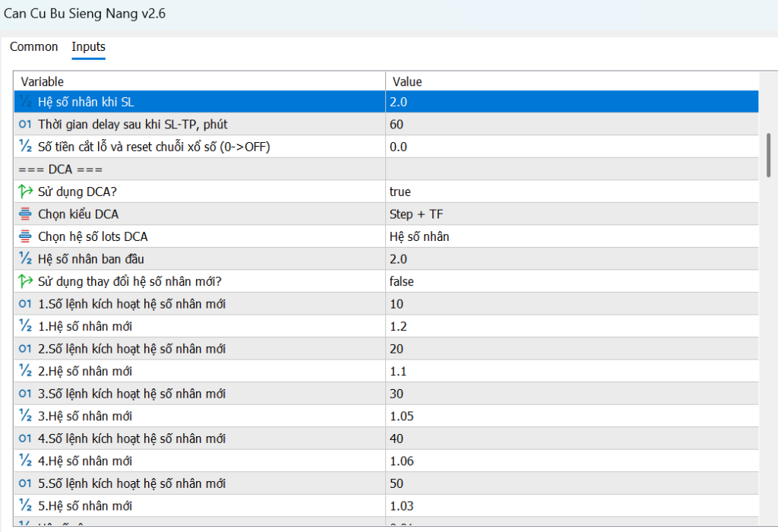Toggle the 'Sử dụng DCA?' true value

coord(400,192)
